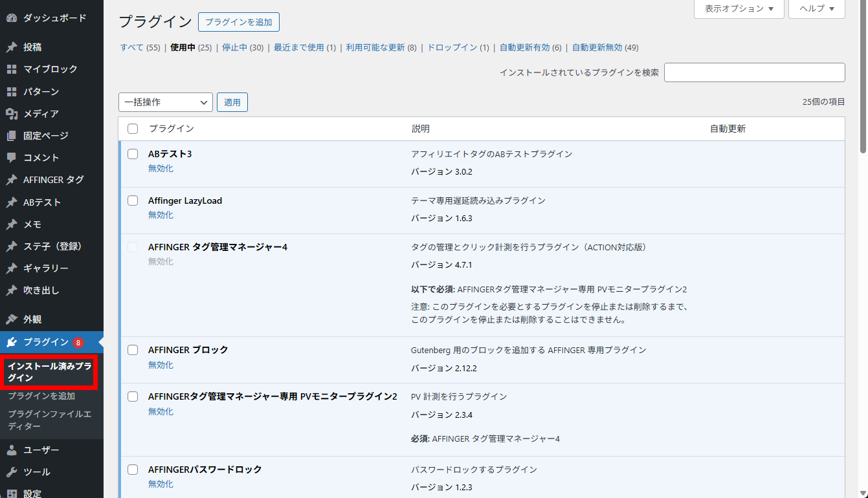Click the grid icon beside パターン
The width and height of the screenshot is (868, 498).
tap(12, 91)
